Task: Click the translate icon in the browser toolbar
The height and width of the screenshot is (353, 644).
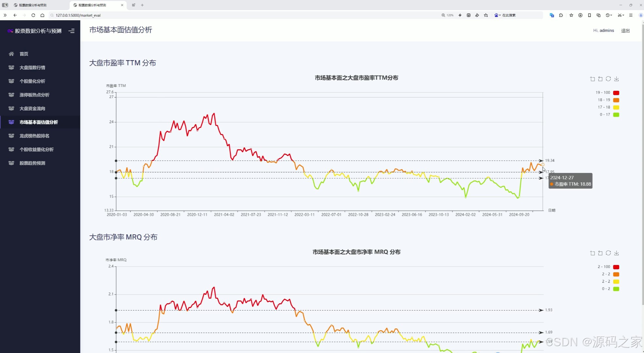Action: (552, 15)
